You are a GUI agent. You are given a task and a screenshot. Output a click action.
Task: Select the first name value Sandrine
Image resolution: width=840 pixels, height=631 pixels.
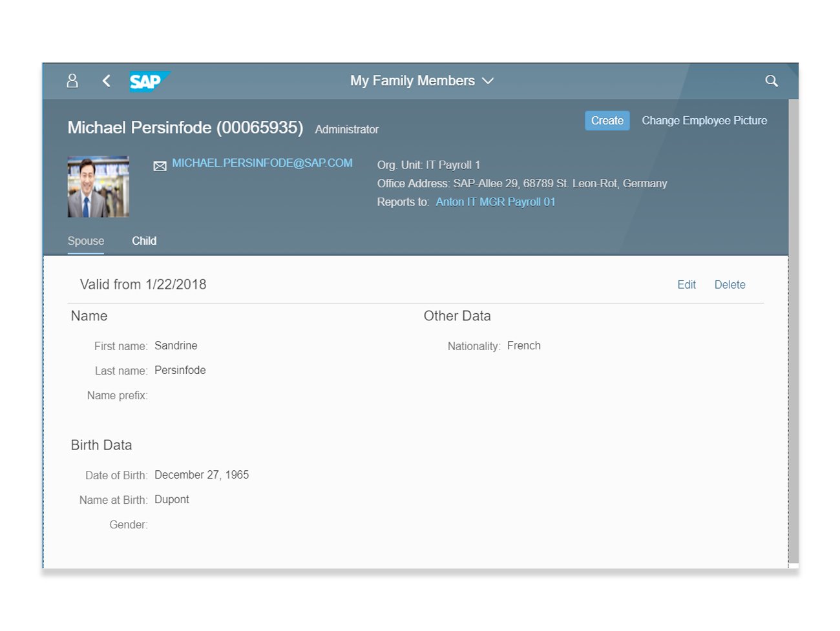[176, 346]
